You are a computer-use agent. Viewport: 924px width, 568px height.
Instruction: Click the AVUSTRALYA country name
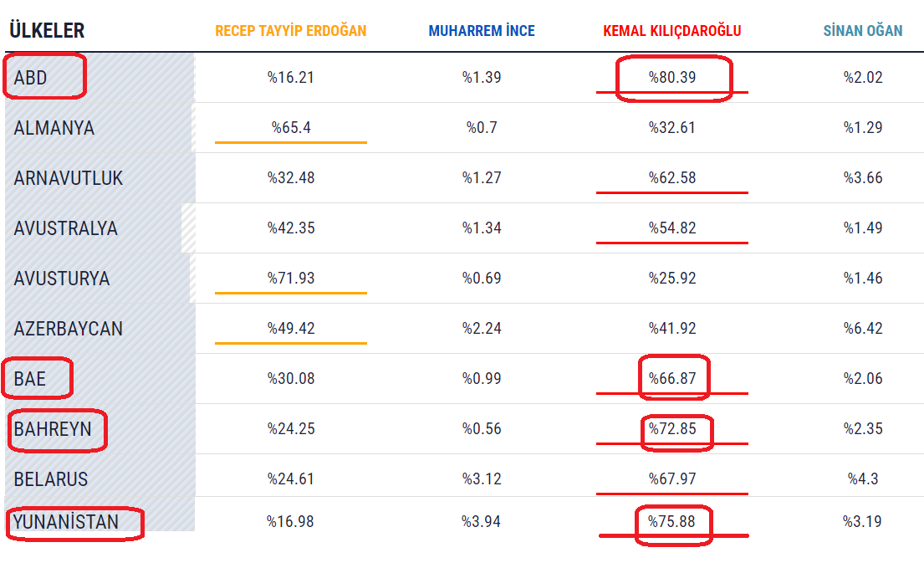(x=66, y=228)
